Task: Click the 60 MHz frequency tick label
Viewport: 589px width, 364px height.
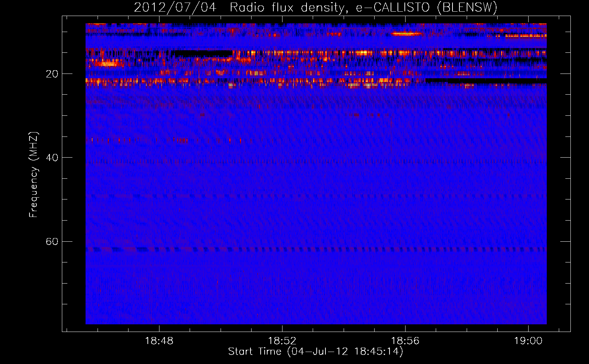Action: pos(52,242)
